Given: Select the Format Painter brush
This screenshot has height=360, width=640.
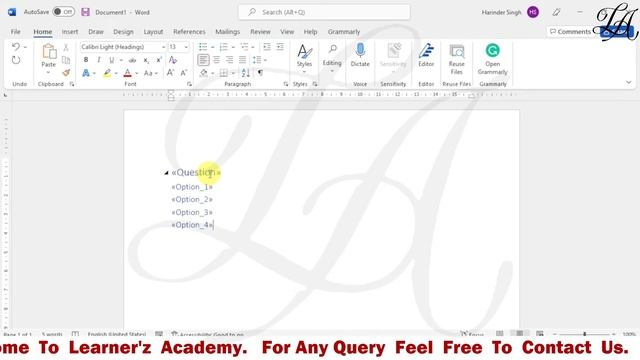Looking at the screenshot, I should point(66,73).
